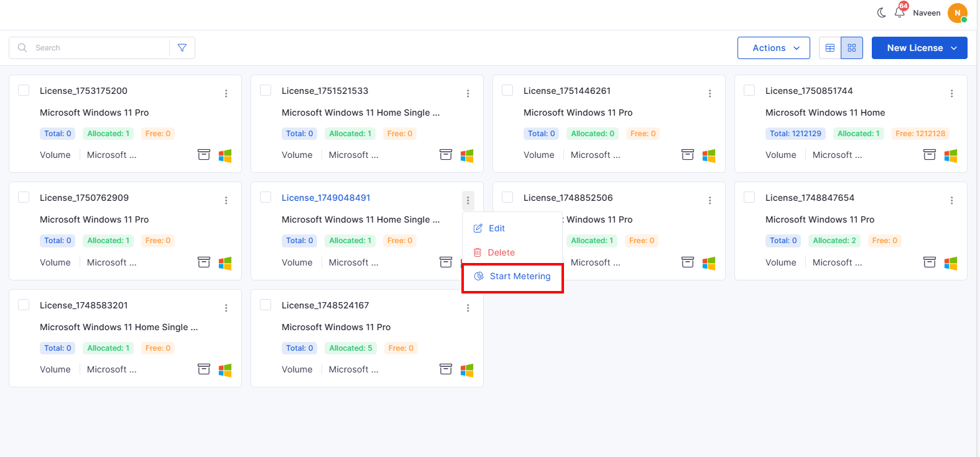Tick checkbox for License_1751446261
Image resolution: width=980 pixels, height=457 pixels.
pyautogui.click(x=507, y=91)
